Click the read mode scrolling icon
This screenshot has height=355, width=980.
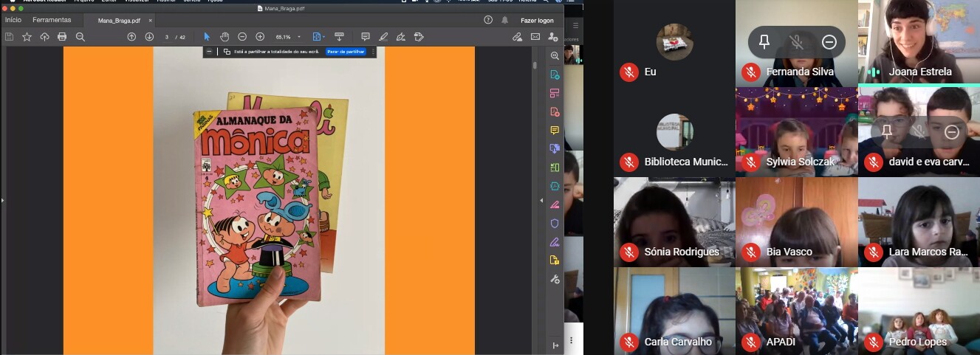pos(340,36)
